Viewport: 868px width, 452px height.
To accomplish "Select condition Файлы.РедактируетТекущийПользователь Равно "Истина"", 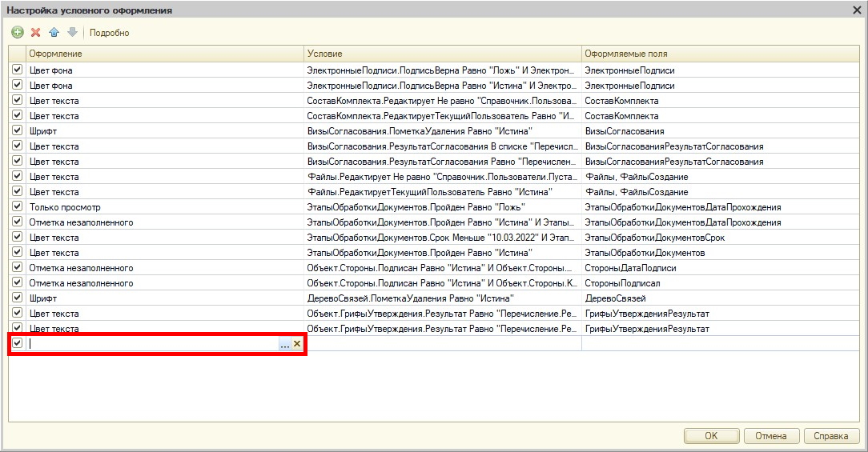I will 443,192.
